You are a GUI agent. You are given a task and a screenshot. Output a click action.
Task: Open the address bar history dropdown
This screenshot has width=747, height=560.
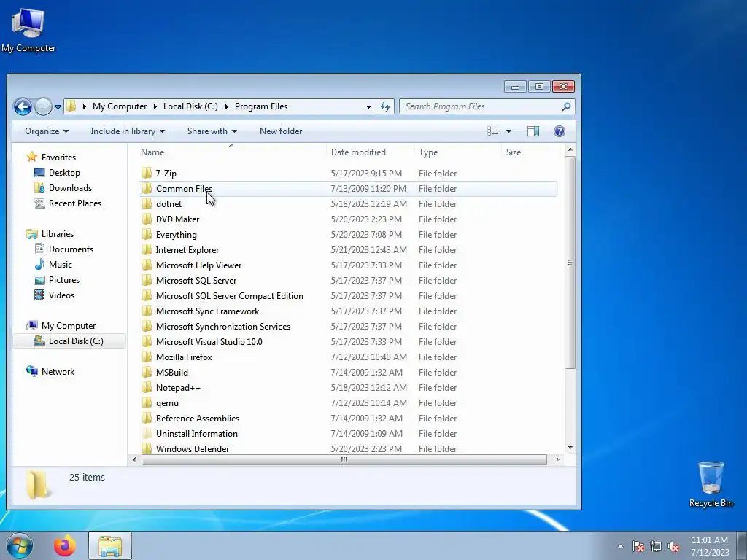point(368,106)
